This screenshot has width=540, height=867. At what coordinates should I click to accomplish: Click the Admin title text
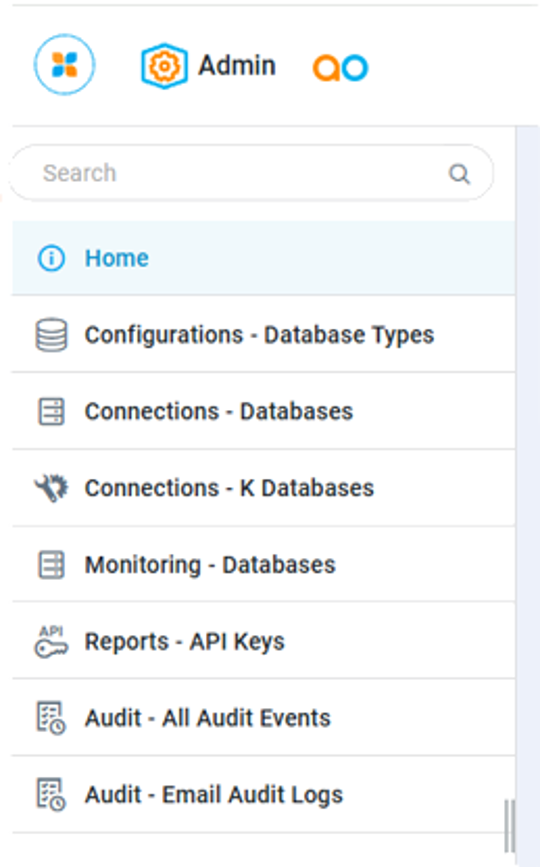coord(237,65)
